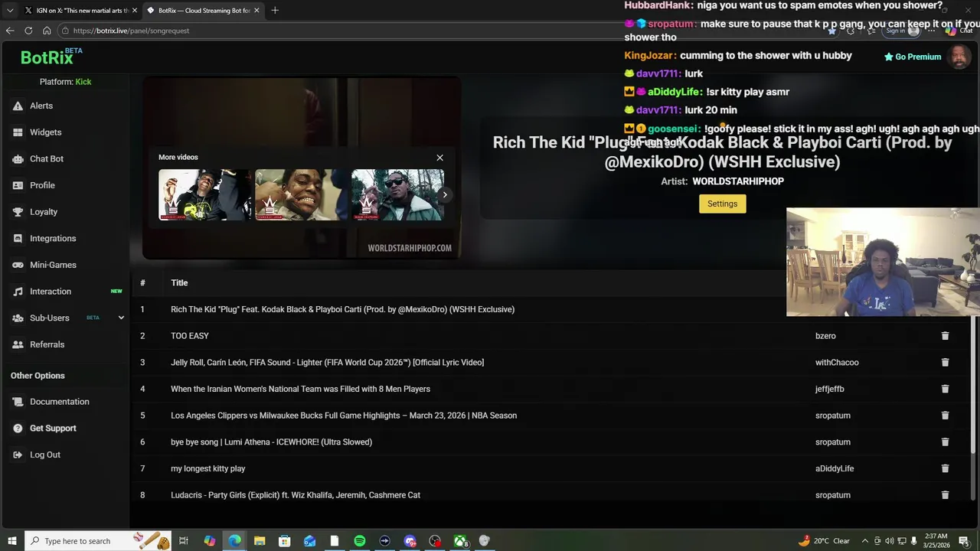Click the taskbar volume speaker icon

click(902, 541)
